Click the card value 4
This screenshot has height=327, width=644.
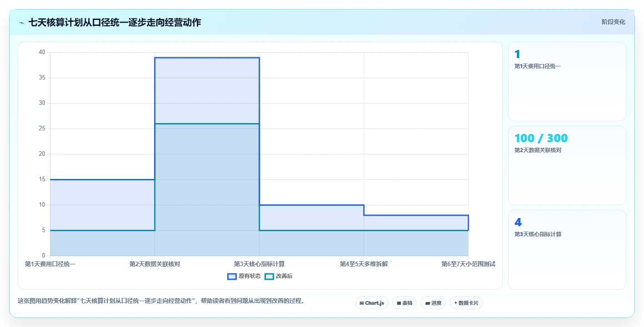tap(518, 223)
